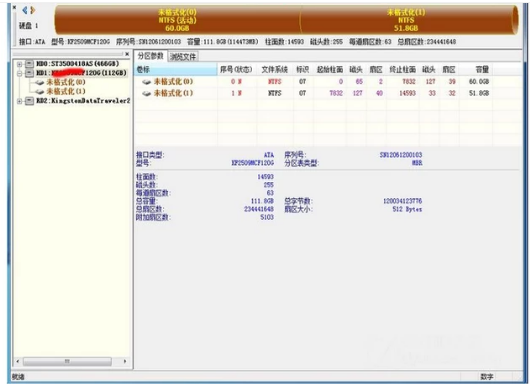The width and height of the screenshot is (530, 384).
Task: Click HD1 112GB disk drive icon
Action: coord(30,73)
